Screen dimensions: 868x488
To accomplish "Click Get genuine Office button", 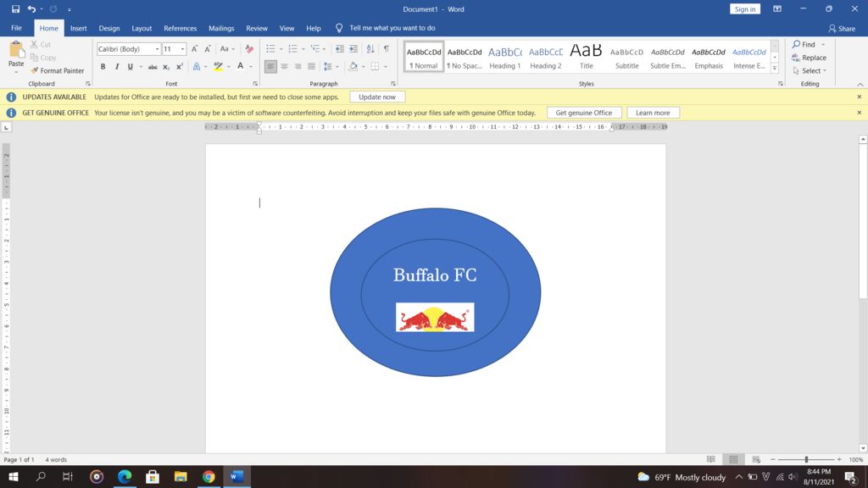I will tap(584, 113).
